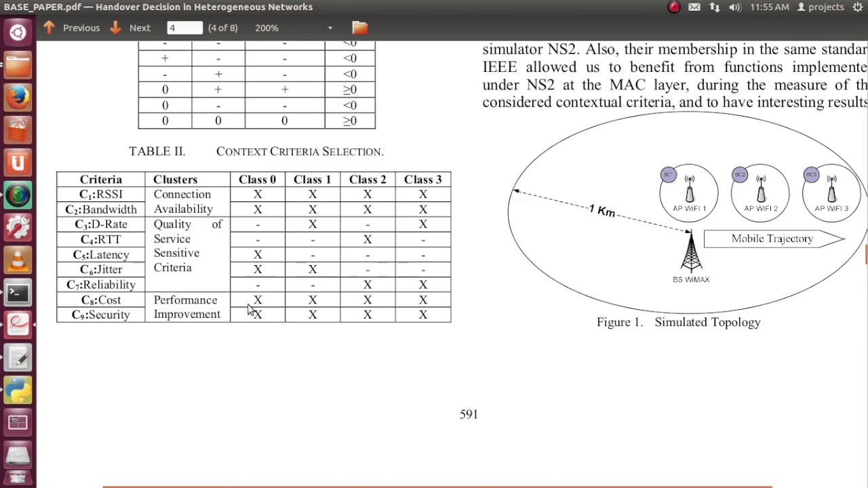Click the Class 1 column header
868x488 pixels.
pyautogui.click(x=312, y=180)
